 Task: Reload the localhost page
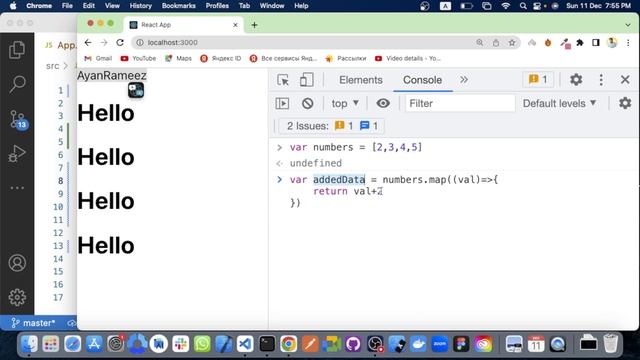click(120, 42)
